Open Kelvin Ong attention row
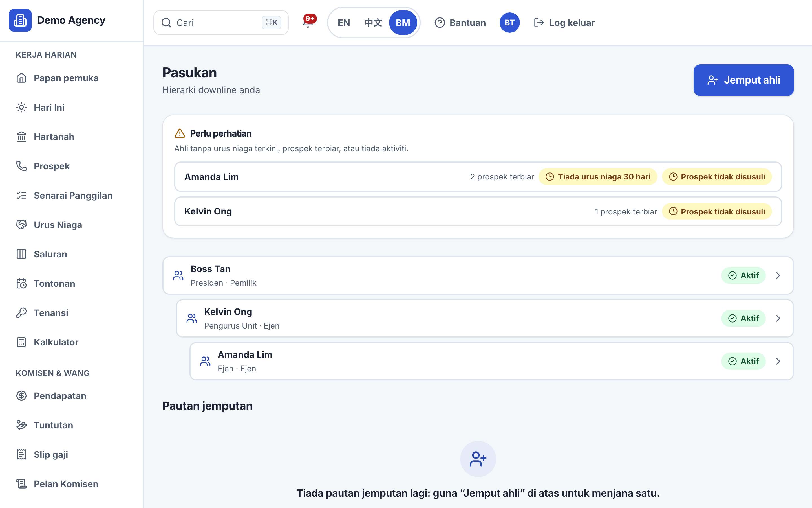The height and width of the screenshot is (508, 812). point(478,211)
